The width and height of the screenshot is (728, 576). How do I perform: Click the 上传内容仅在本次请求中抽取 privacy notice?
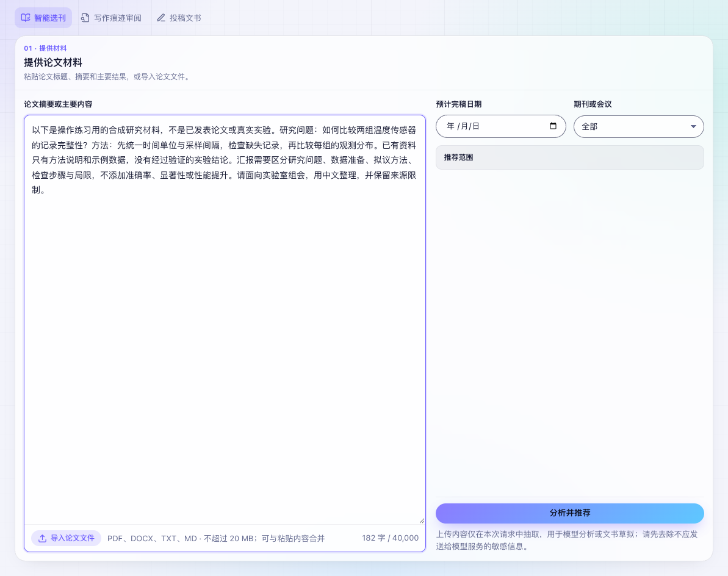(x=568, y=540)
